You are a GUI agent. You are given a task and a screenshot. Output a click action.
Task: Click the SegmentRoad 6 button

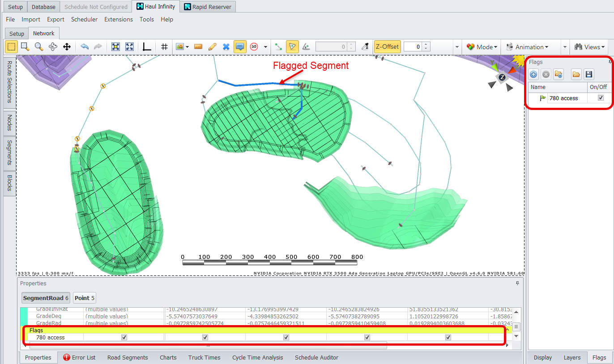[46, 298]
